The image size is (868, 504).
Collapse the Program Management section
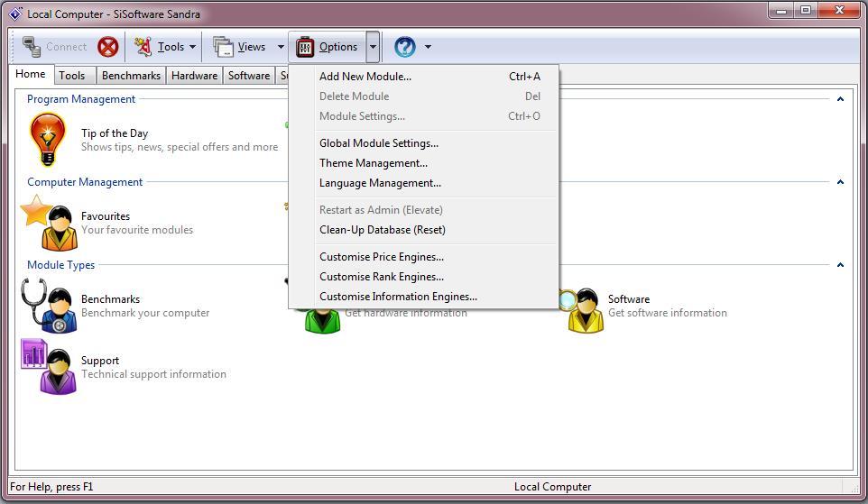pyautogui.click(x=840, y=99)
